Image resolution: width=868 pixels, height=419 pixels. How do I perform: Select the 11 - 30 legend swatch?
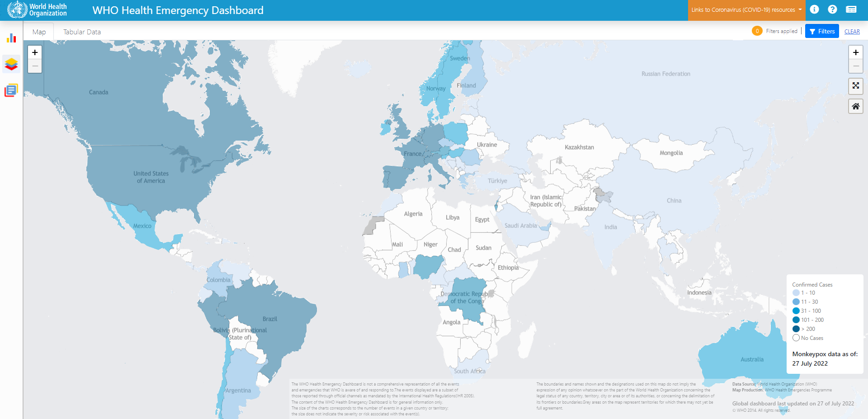click(796, 302)
